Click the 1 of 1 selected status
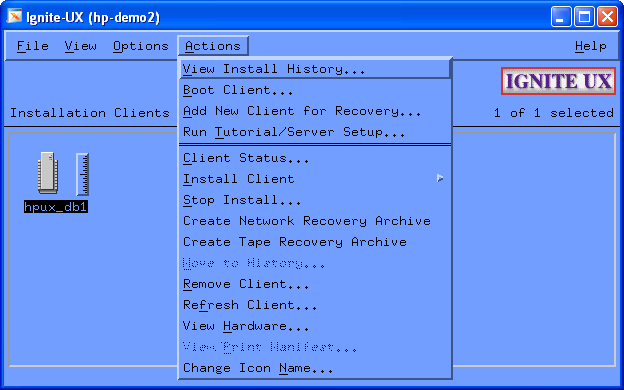Viewport: 624px width, 390px height. tap(554, 113)
